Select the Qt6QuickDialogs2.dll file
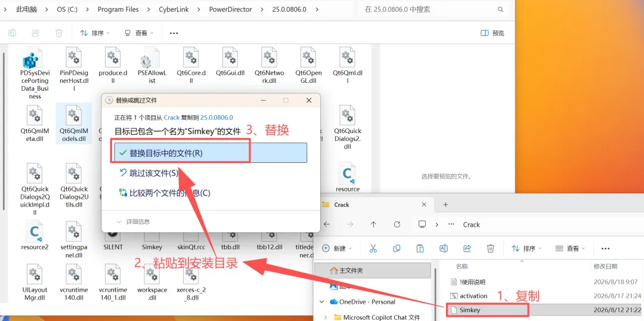This screenshot has height=321, width=644. click(x=347, y=127)
